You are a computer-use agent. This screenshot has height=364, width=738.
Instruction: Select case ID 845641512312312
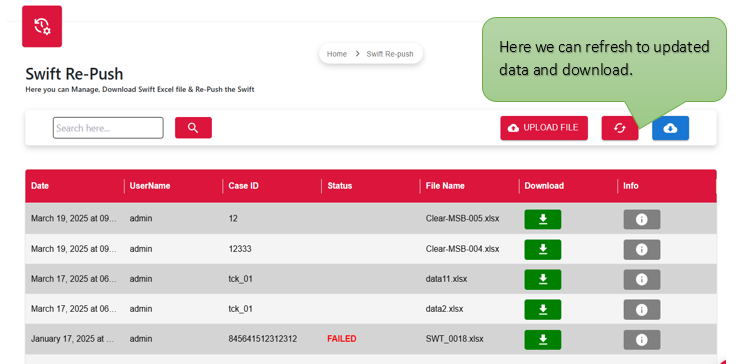click(263, 339)
